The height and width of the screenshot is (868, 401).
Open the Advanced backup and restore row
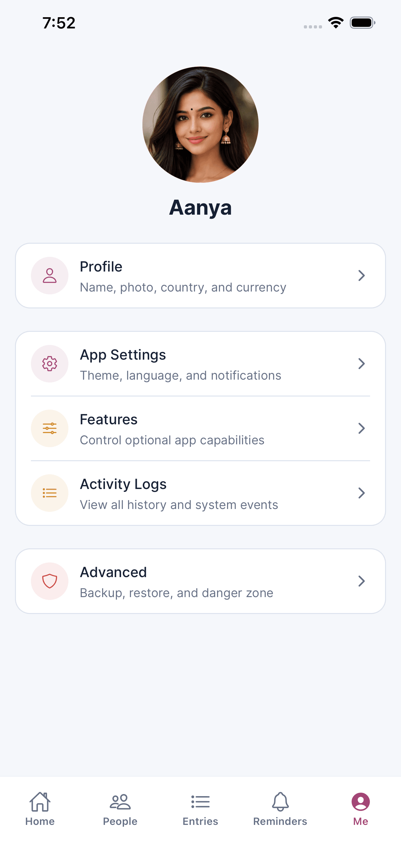(x=200, y=581)
